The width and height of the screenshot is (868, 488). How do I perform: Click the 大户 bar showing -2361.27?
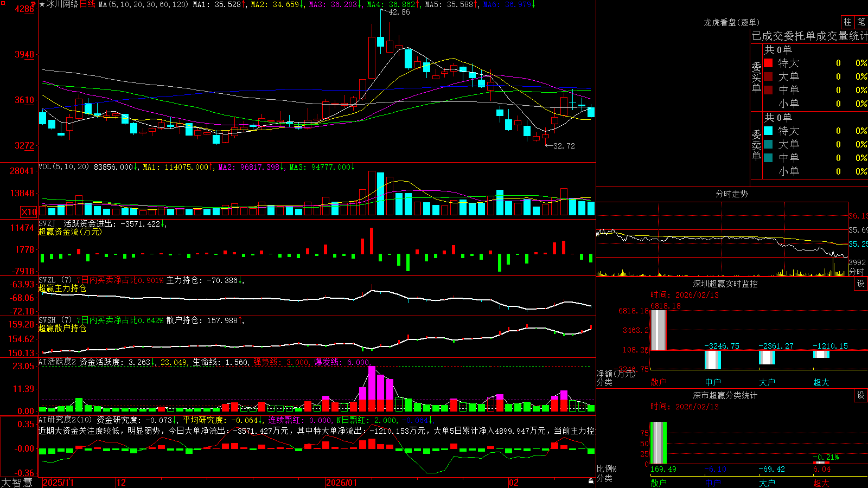point(767,358)
